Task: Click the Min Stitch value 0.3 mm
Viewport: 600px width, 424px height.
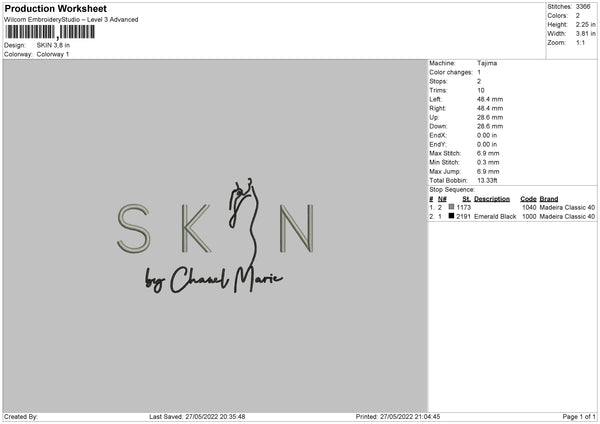Action: (488, 162)
